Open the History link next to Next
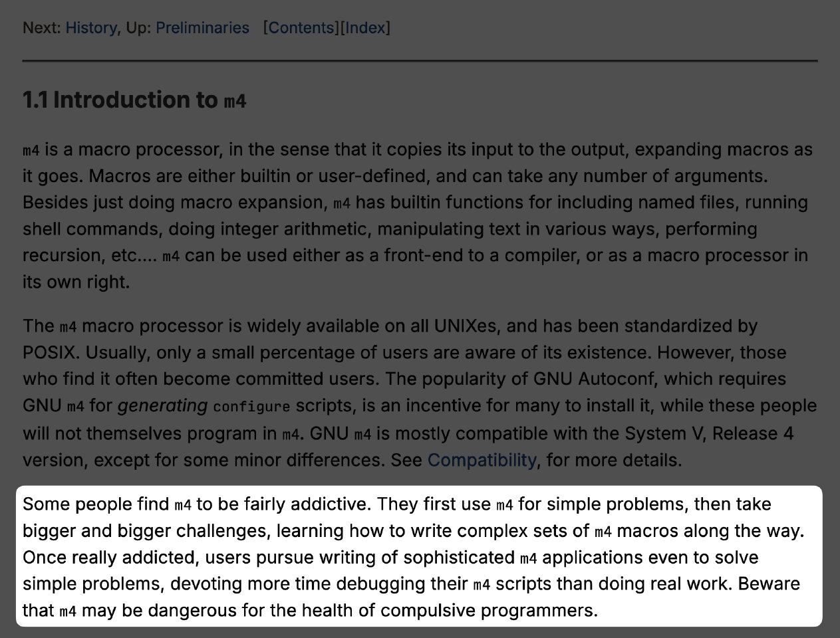This screenshot has width=840, height=638. (90, 28)
